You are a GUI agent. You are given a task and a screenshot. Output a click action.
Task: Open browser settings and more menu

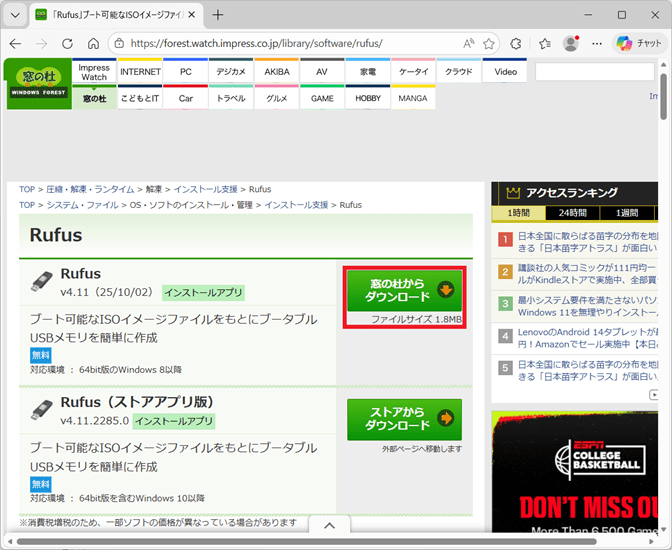(x=597, y=44)
